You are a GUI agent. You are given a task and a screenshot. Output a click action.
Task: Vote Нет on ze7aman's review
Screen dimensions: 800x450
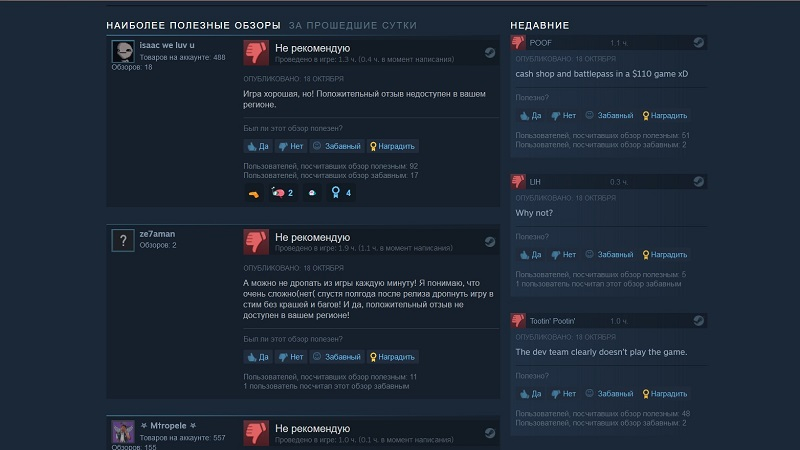[x=291, y=357]
